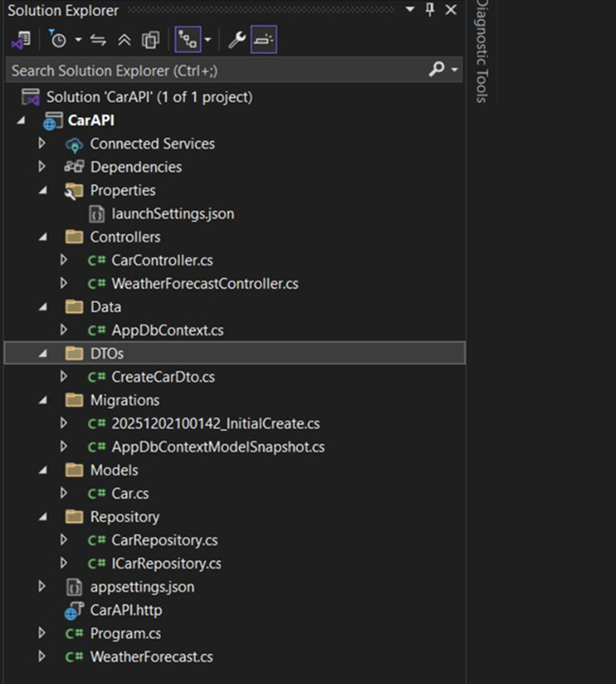Select ICarRepository.cs file
The height and width of the screenshot is (684, 616).
(x=166, y=563)
